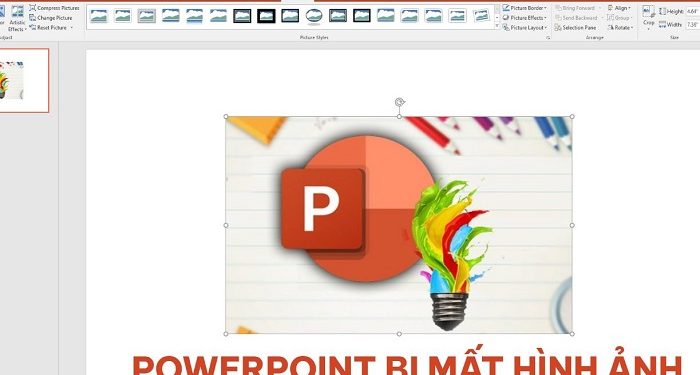This screenshot has height=375, width=700.
Task: Click the picture's bottom middle handle
Action: pos(399,333)
